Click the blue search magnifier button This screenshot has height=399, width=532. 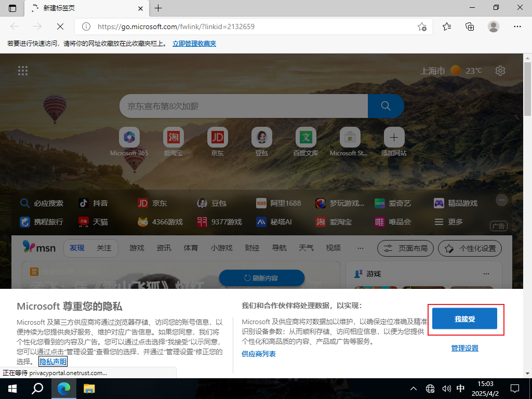[386, 106]
